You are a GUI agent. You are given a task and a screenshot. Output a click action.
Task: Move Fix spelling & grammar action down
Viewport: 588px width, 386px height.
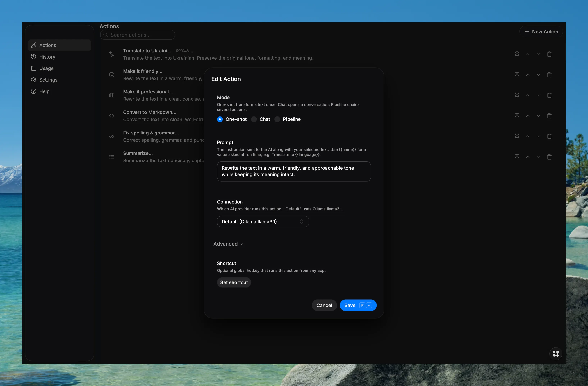pos(538,136)
